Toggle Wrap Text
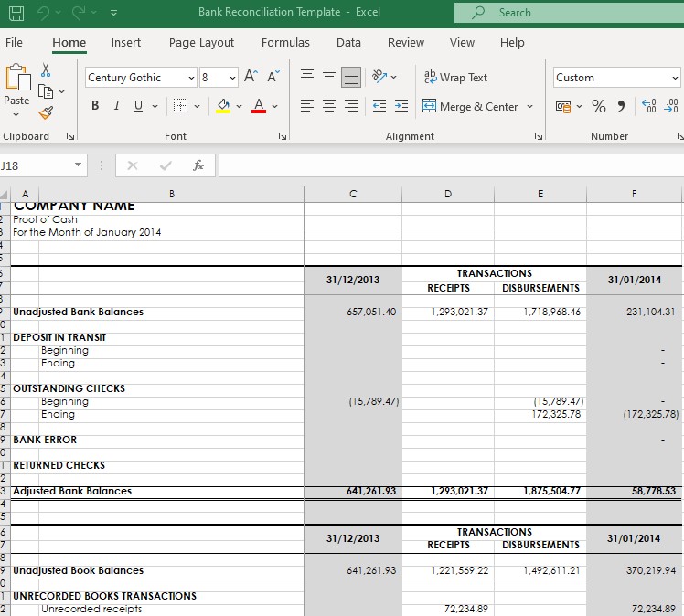 454,78
